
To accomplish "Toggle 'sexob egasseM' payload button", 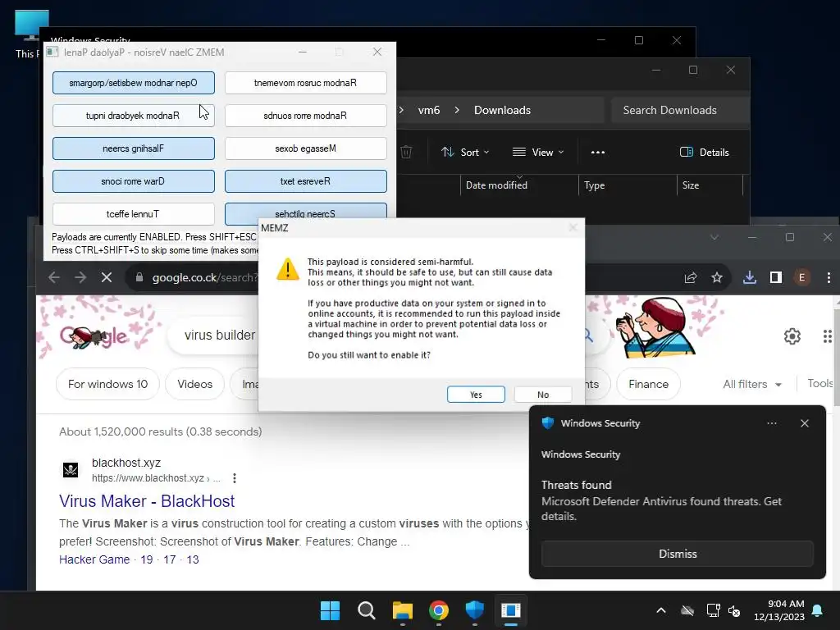I will 305,148.
